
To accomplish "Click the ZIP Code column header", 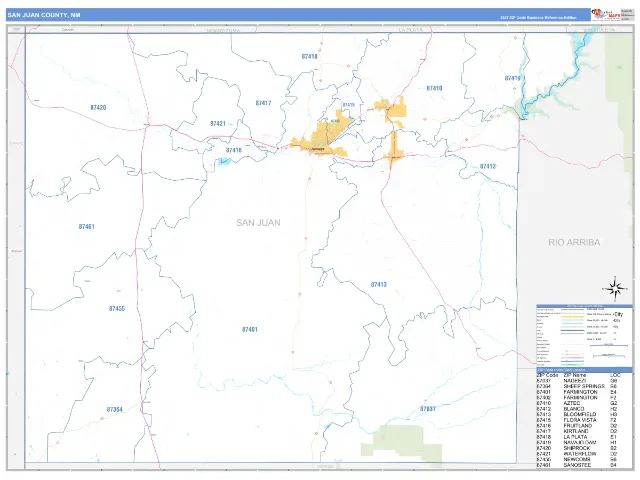I will pyautogui.click(x=547, y=375).
